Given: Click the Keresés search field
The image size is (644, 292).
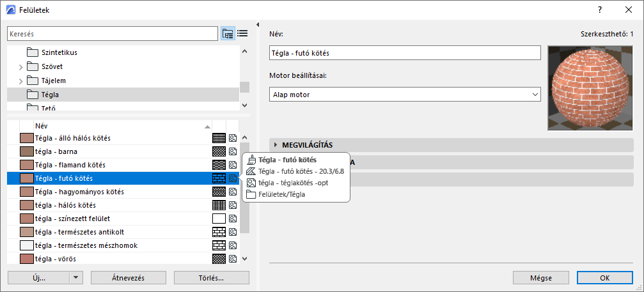Looking at the screenshot, I should coord(112,33).
